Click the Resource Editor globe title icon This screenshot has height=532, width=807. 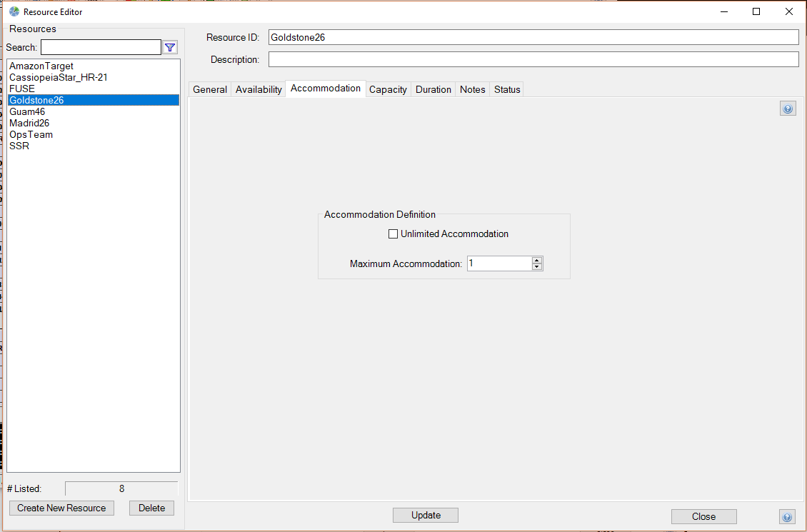(14, 11)
